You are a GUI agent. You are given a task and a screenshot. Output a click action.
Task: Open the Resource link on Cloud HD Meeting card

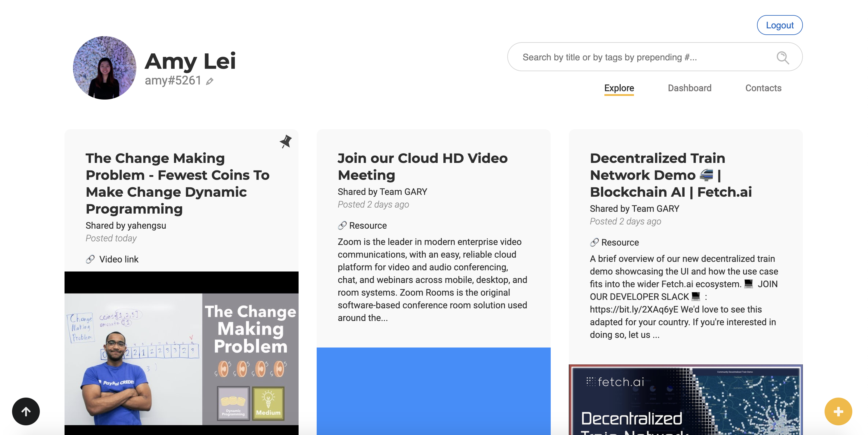(x=368, y=225)
